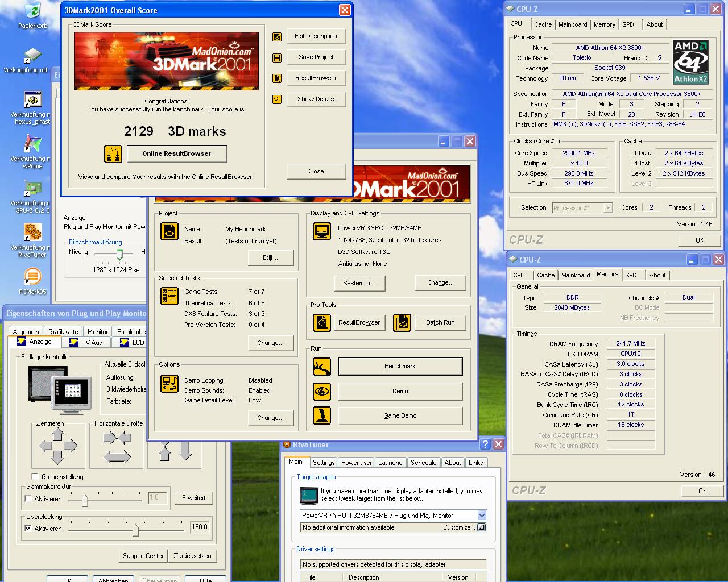Click the Display and CPU Settings monitor icon
The image size is (728, 582).
322,231
